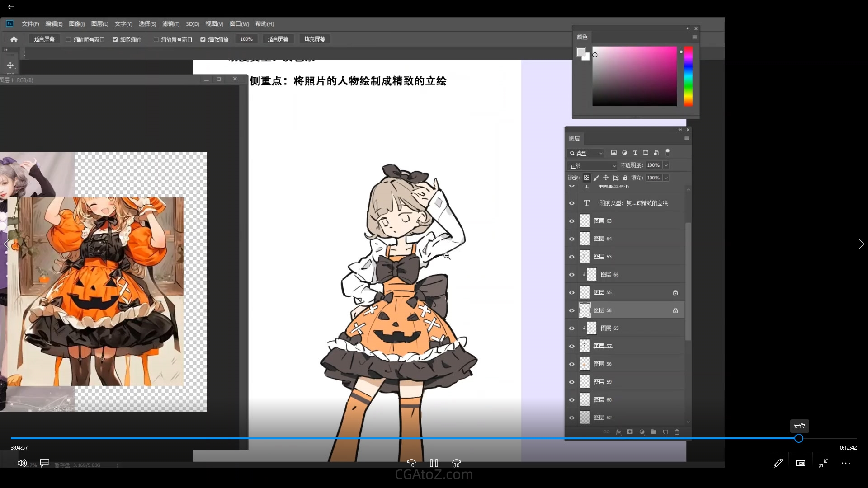Viewport: 868px width, 488px height.
Task: Click the lock all padlock icon
Action: point(625,178)
